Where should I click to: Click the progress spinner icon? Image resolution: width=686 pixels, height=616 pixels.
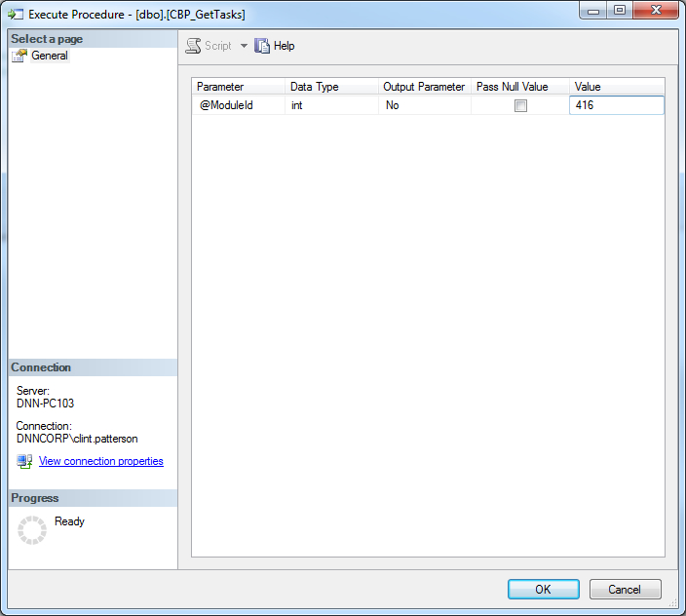[x=32, y=530]
